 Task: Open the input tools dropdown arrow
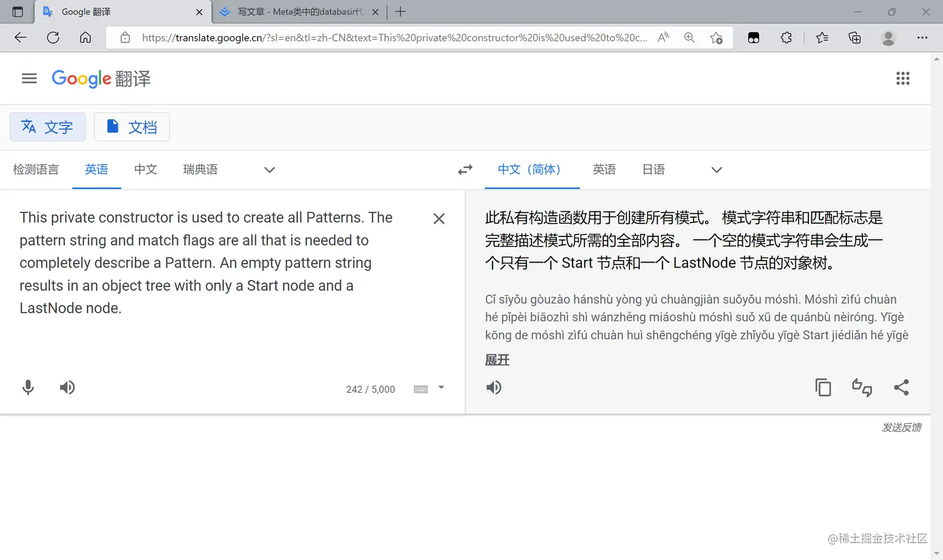tap(441, 388)
